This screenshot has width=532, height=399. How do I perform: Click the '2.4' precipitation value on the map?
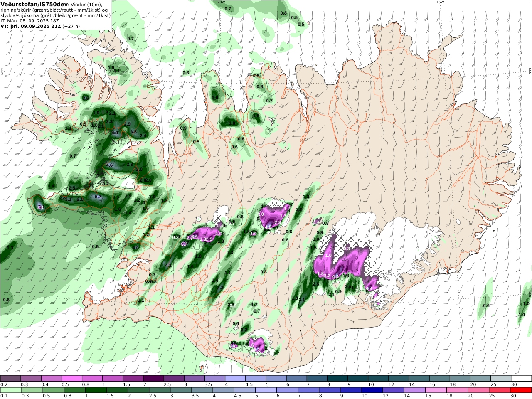click(x=143, y=135)
